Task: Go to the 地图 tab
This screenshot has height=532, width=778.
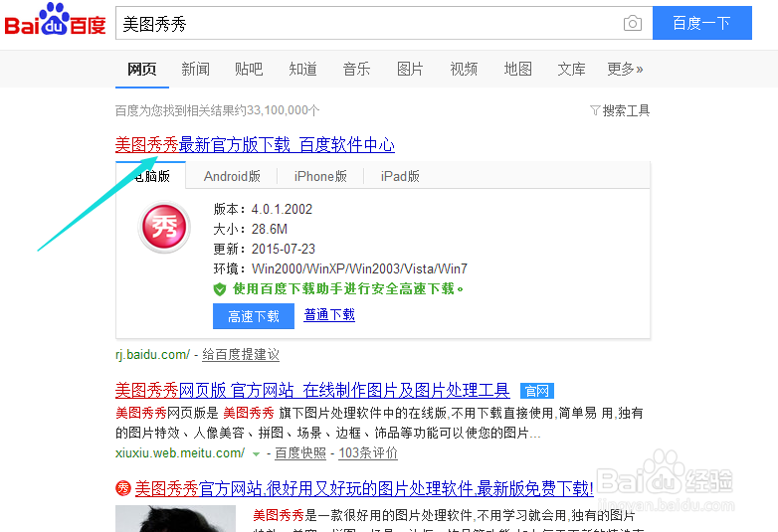Action: pyautogui.click(x=517, y=70)
